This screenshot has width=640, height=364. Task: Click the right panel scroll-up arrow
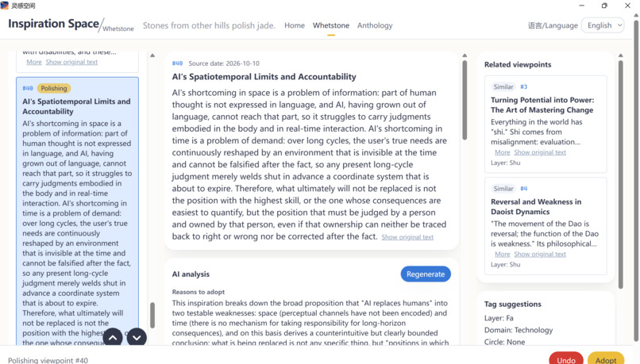coord(621,56)
